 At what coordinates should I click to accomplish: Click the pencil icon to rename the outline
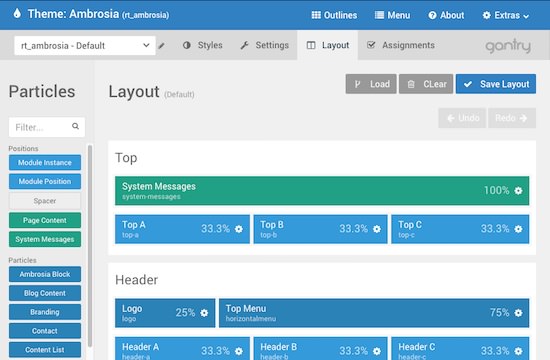pos(161,46)
